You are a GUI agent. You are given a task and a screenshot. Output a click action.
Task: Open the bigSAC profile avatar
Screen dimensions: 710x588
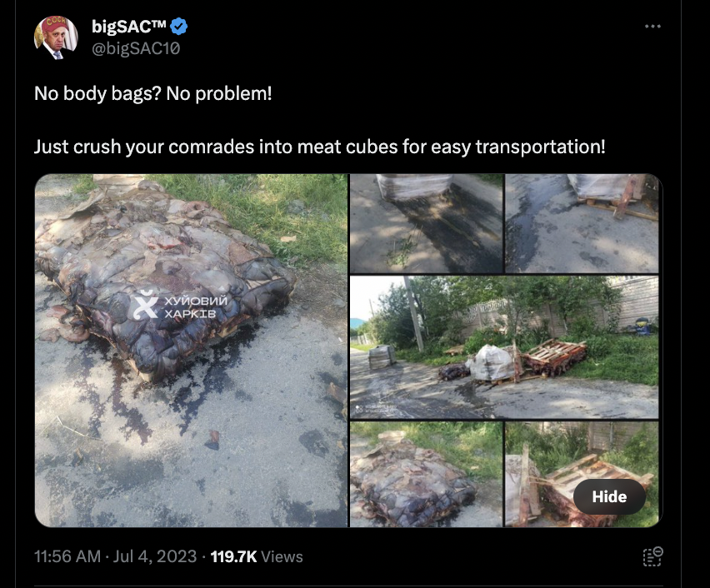point(56,37)
